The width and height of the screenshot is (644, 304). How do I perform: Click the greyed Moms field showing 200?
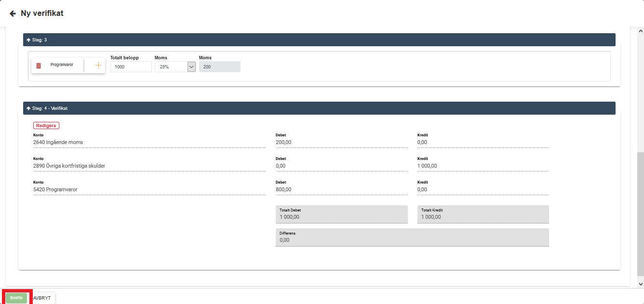[x=219, y=67]
